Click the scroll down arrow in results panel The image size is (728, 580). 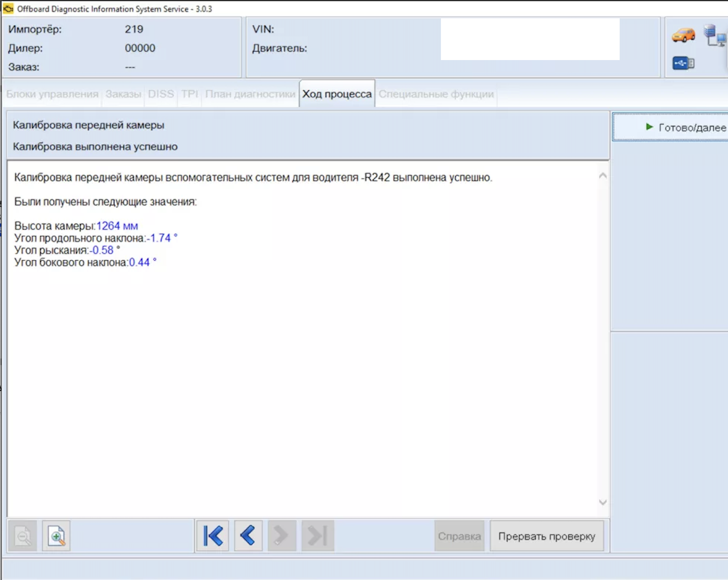[x=602, y=502]
